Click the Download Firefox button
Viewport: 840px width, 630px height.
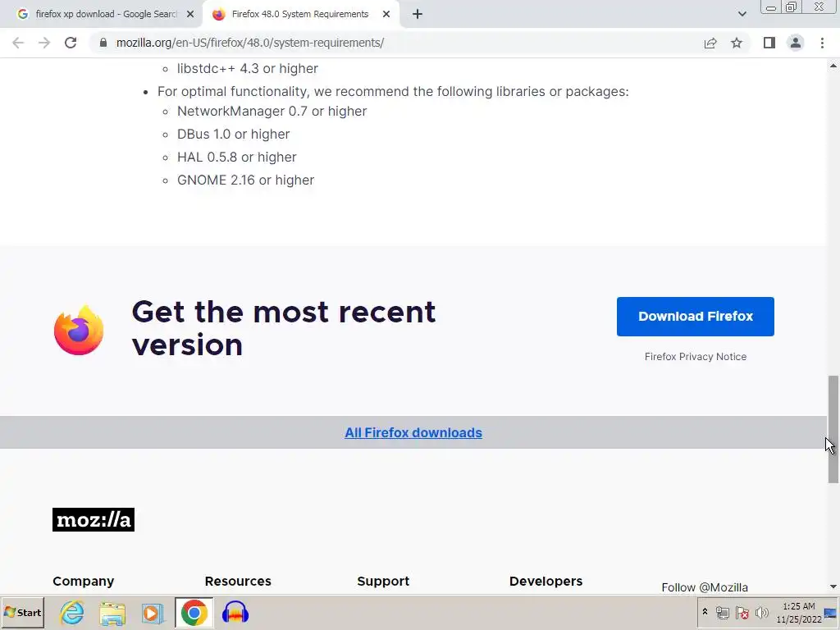(x=696, y=317)
